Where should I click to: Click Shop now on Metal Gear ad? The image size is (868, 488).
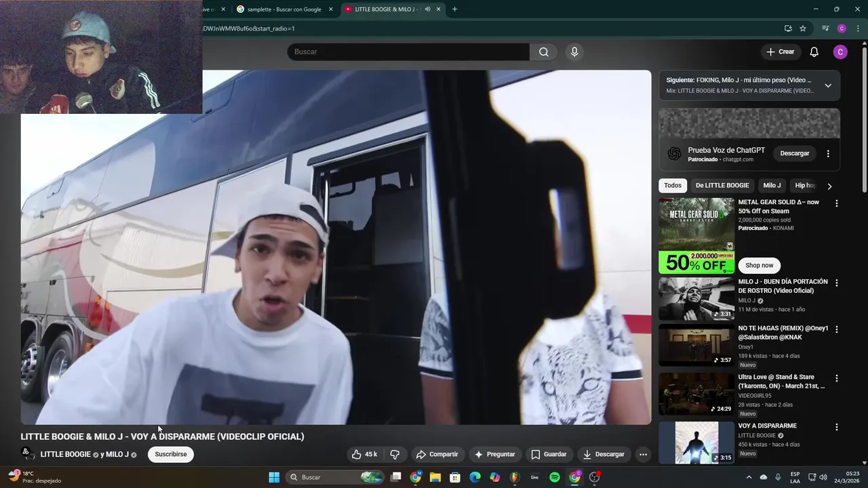[x=759, y=266]
